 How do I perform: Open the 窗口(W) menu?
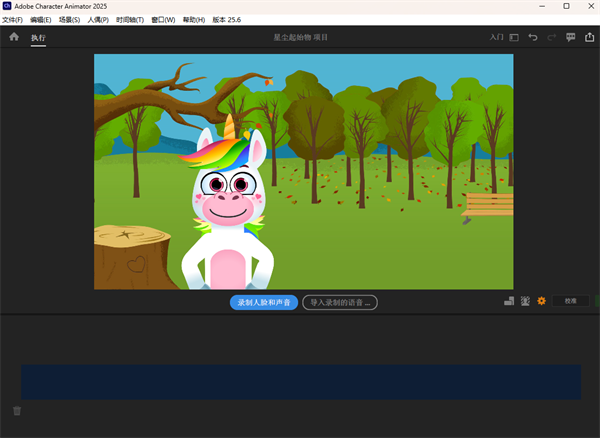pyautogui.click(x=163, y=20)
